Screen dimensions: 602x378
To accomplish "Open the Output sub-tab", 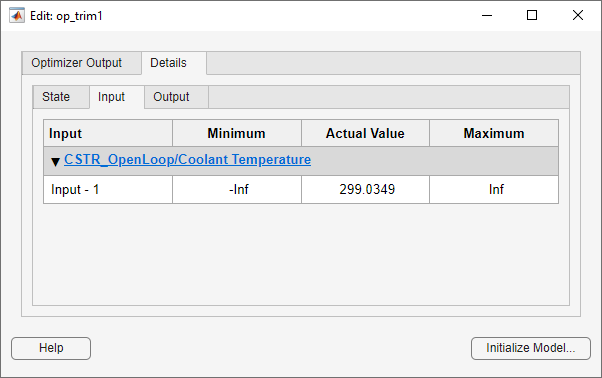I will click(176, 97).
